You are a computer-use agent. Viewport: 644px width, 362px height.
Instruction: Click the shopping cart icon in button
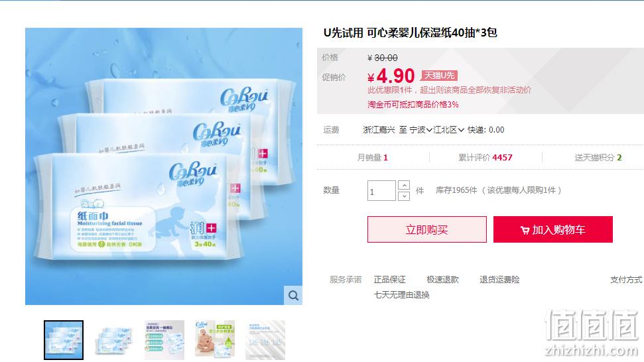point(525,230)
